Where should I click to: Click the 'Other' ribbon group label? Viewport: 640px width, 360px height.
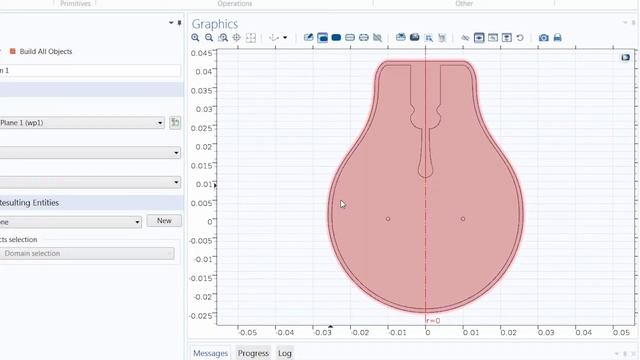(x=464, y=3)
